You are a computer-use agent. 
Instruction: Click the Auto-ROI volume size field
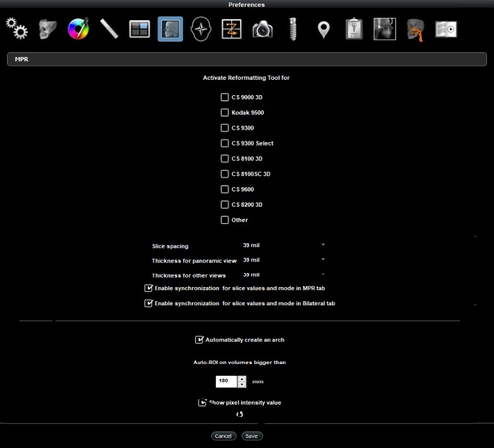click(x=226, y=382)
